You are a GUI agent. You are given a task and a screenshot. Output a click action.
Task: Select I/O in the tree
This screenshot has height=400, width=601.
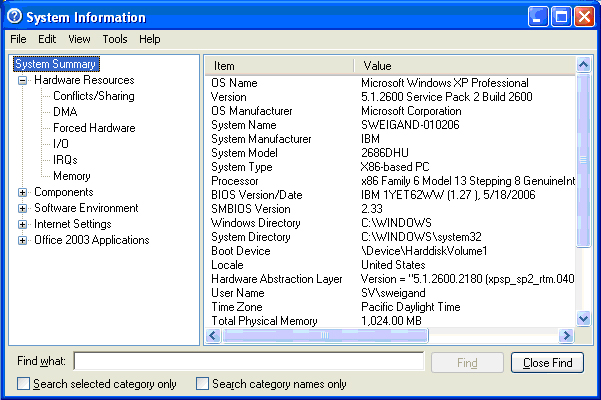tap(61, 144)
